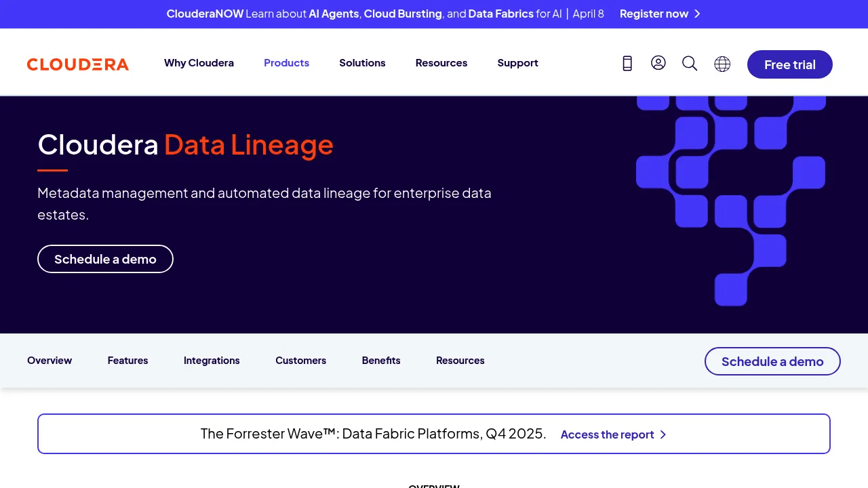868x488 pixels.
Task: Jump to the Features section tab
Action: click(x=127, y=361)
